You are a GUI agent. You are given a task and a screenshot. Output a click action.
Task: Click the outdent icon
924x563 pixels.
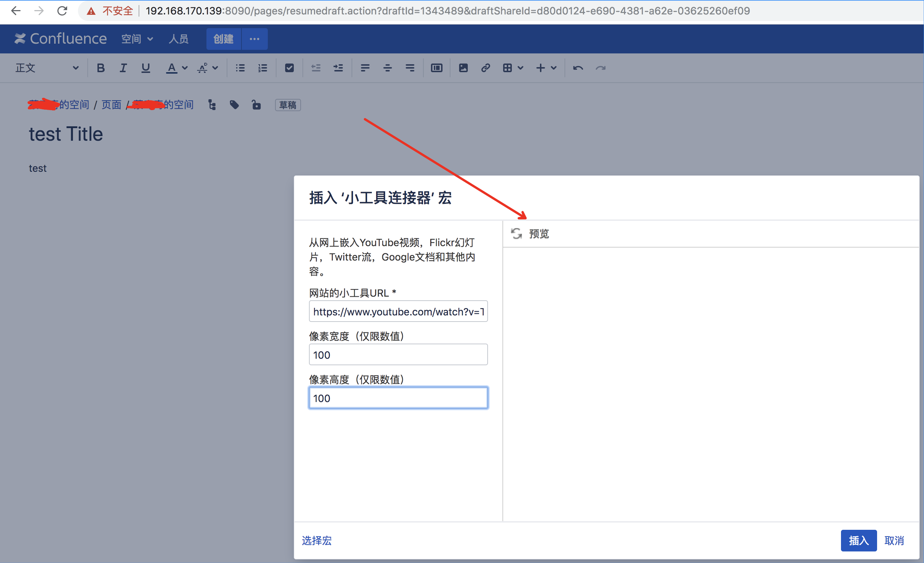pyautogui.click(x=316, y=68)
